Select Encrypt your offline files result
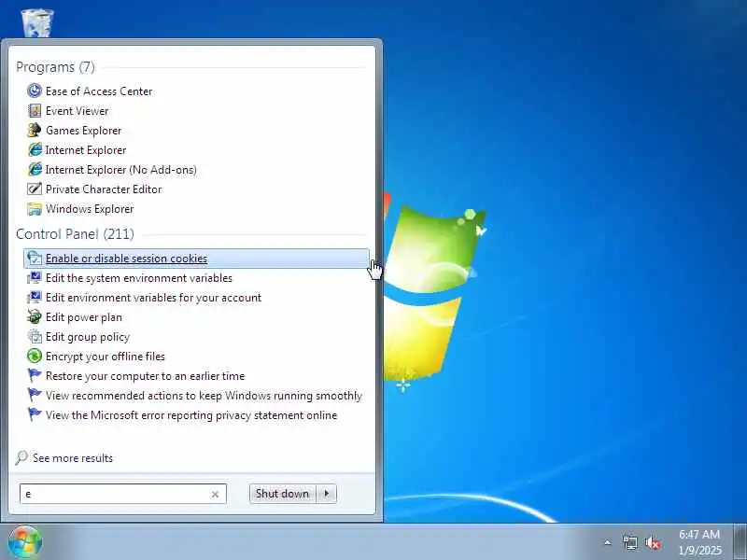 pyautogui.click(x=106, y=357)
